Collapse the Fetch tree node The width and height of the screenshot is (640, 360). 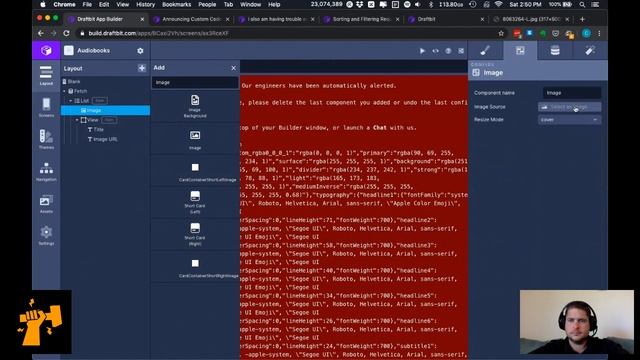click(64, 91)
